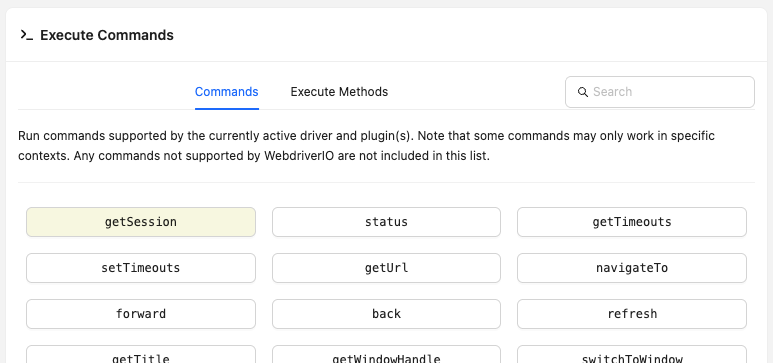Image resolution: width=773 pixels, height=363 pixels.
Task: Click the Execute Commands heading text
Action: [107, 36]
